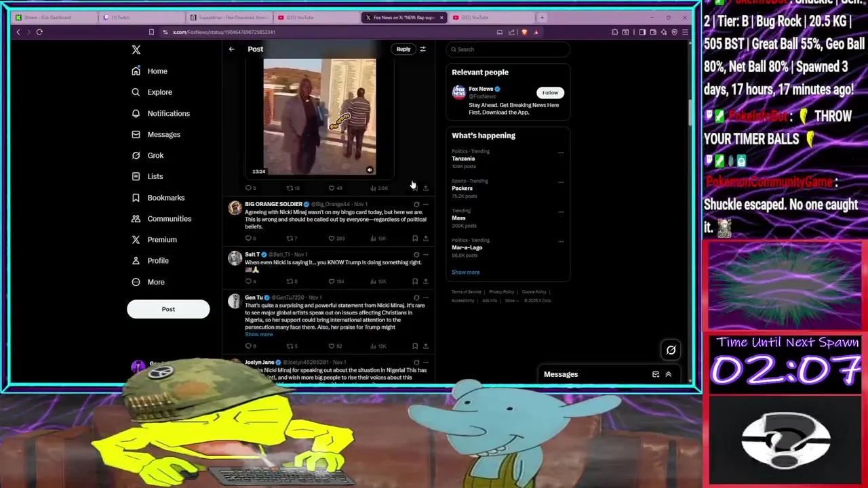Image resolution: width=868 pixels, height=488 pixels.
Task: Click the Premium X icon in sidebar
Action: (x=136, y=239)
